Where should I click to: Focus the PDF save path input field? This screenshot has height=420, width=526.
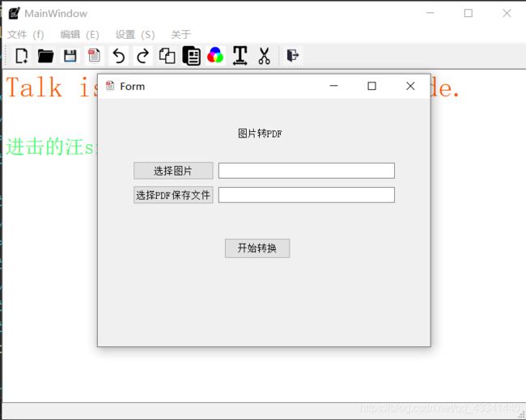coord(307,195)
